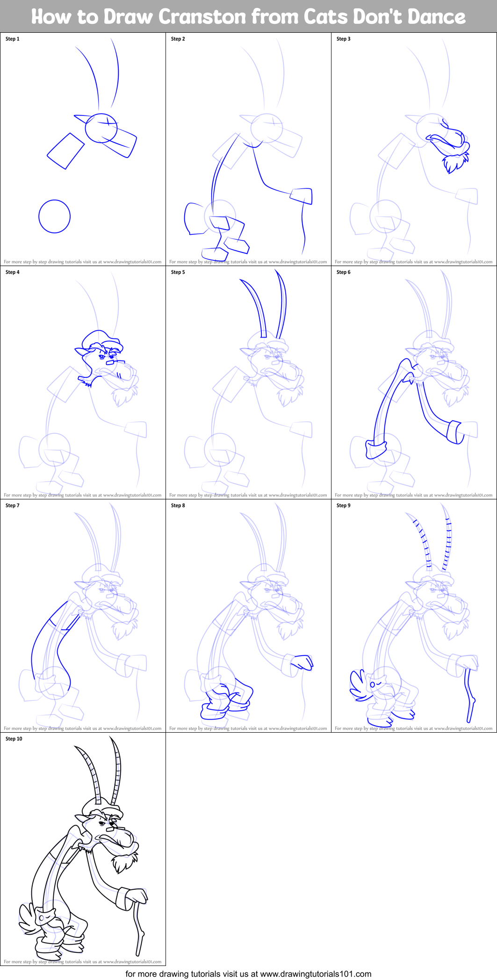Click the Step 8 drawing panel
This screenshot has height=980, width=497.
(x=248, y=616)
